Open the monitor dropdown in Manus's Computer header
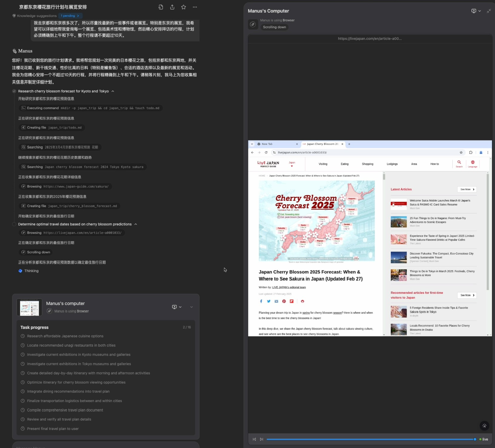This screenshot has width=495, height=448. [x=476, y=11]
